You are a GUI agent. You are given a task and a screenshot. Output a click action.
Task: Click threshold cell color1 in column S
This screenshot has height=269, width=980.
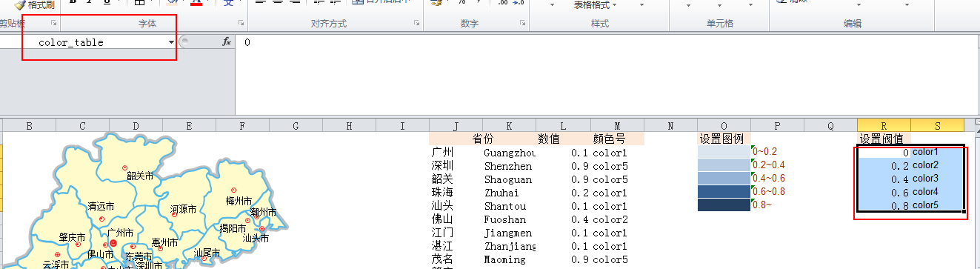[937, 151]
